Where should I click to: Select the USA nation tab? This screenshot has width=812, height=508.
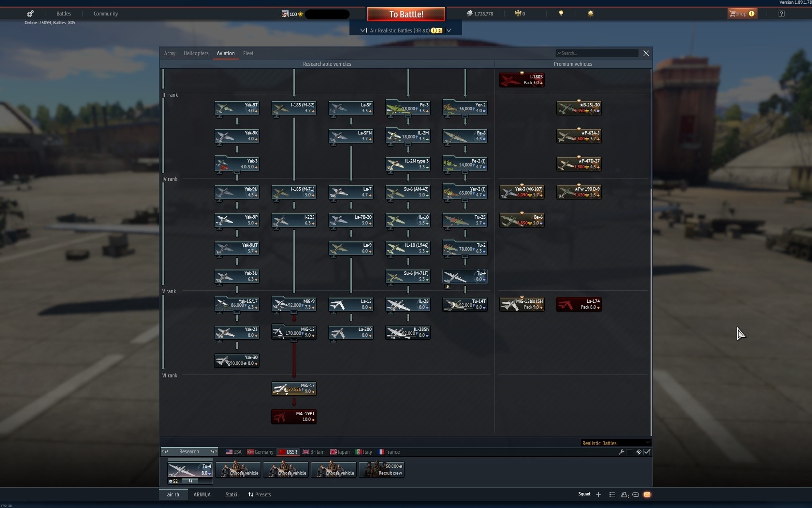[x=233, y=452]
